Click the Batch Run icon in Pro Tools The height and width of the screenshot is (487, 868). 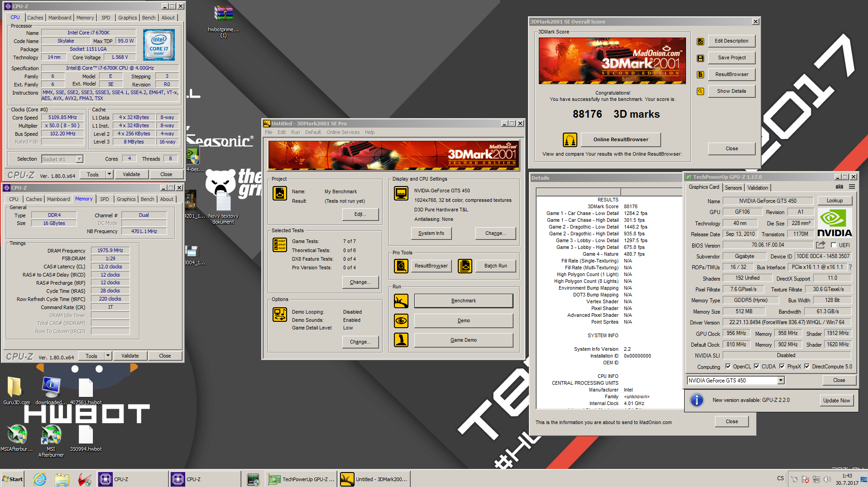click(x=465, y=266)
